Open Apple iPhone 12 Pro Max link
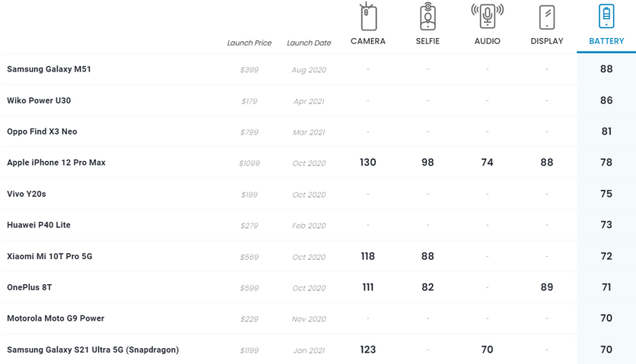636x364 pixels. click(x=56, y=163)
